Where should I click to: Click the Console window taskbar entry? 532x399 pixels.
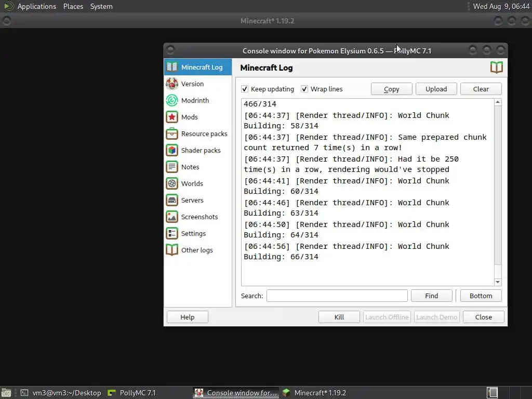[x=236, y=393]
